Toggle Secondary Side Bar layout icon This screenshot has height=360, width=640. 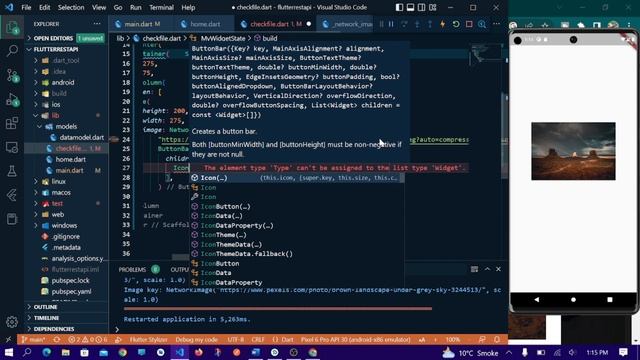click(x=421, y=7)
